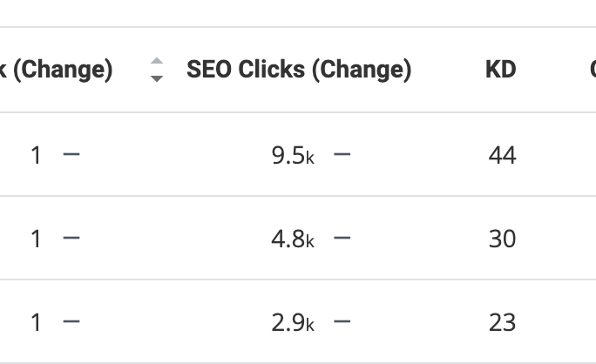Screen dimensions: 596x364
Task: Click the change dash beside 4.8k
Action: (342, 238)
